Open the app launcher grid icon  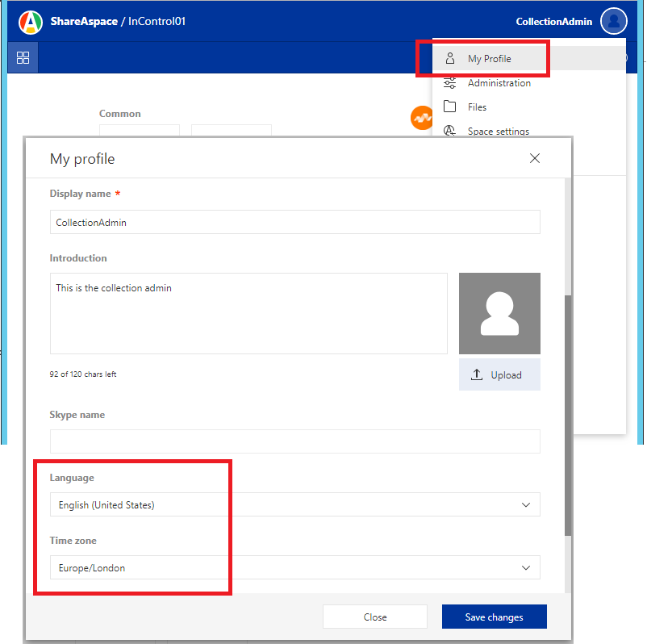(x=23, y=57)
